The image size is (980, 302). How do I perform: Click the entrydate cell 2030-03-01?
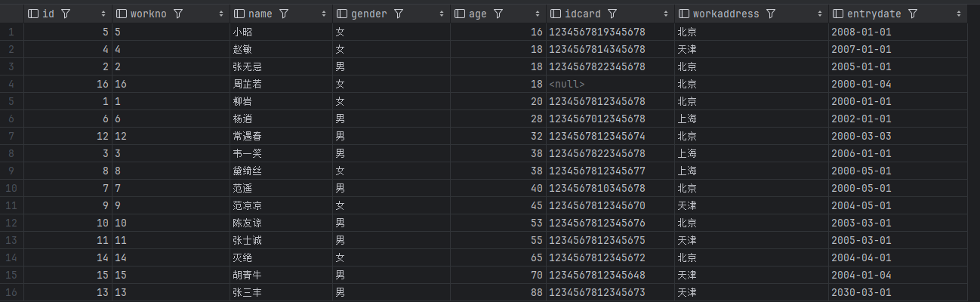pyautogui.click(x=861, y=292)
